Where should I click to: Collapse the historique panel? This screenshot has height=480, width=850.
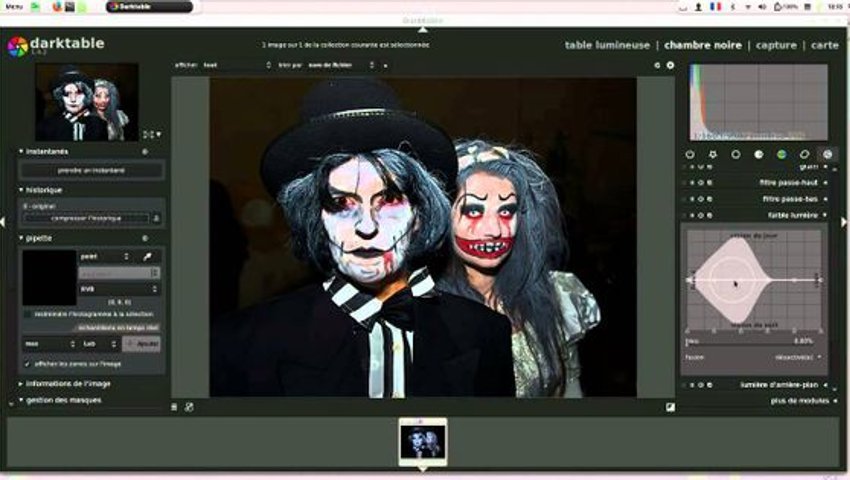tap(21, 190)
